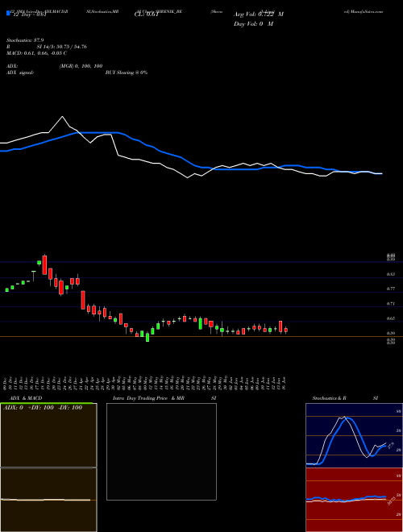Image resolution: width=403 pixels, height=532 pixels.
Task: Click the tallest red candlestick at the price peak
Action: pos(44,264)
